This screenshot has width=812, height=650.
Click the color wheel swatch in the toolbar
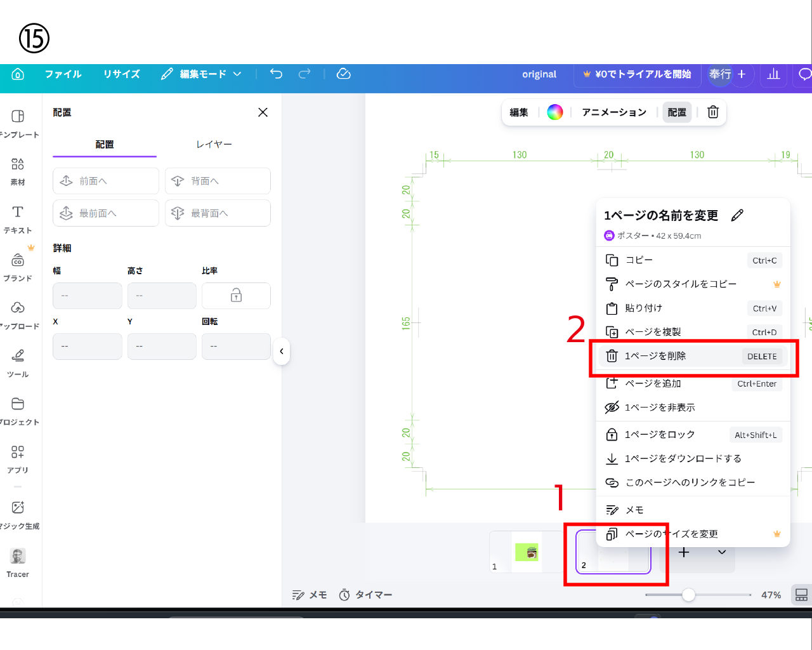tap(555, 112)
